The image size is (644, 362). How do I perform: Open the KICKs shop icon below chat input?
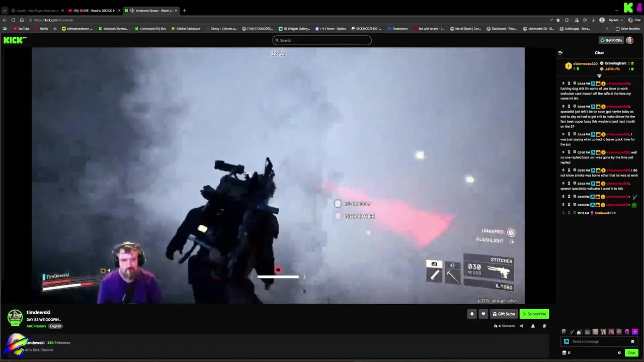tap(565, 353)
